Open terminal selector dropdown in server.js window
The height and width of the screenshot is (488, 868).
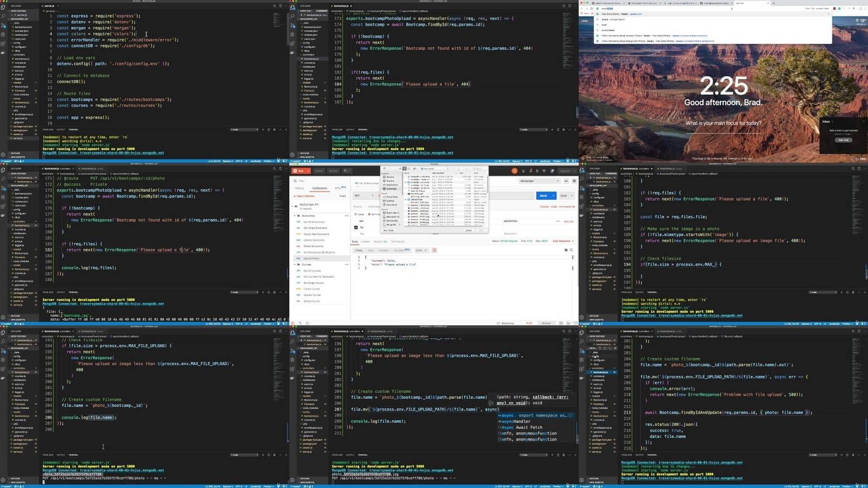tap(244, 129)
